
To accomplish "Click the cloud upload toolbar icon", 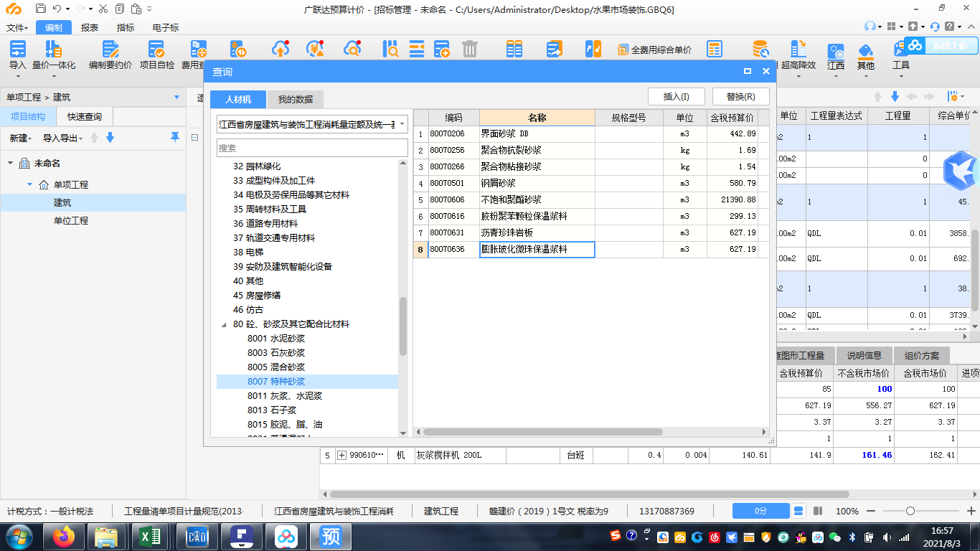I will tap(281, 49).
